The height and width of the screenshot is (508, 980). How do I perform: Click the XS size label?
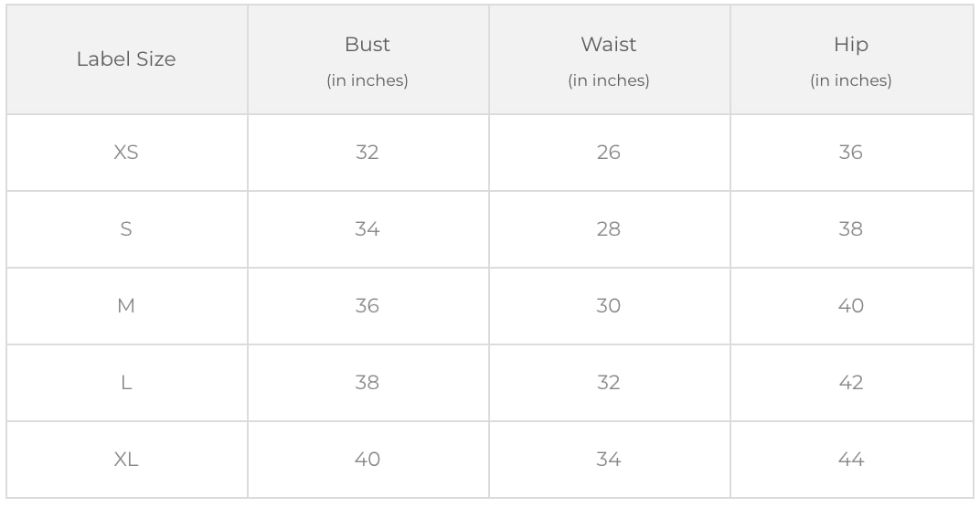tap(126, 153)
